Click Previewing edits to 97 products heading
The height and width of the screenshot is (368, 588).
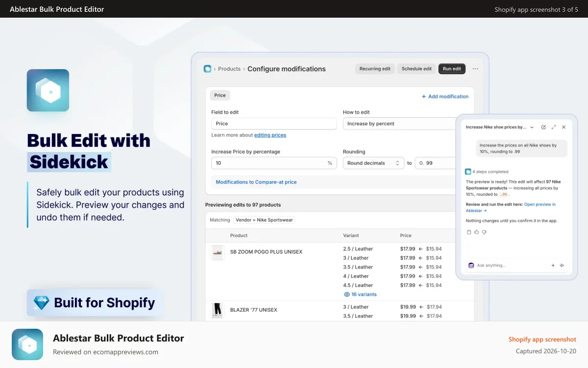pos(243,205)
